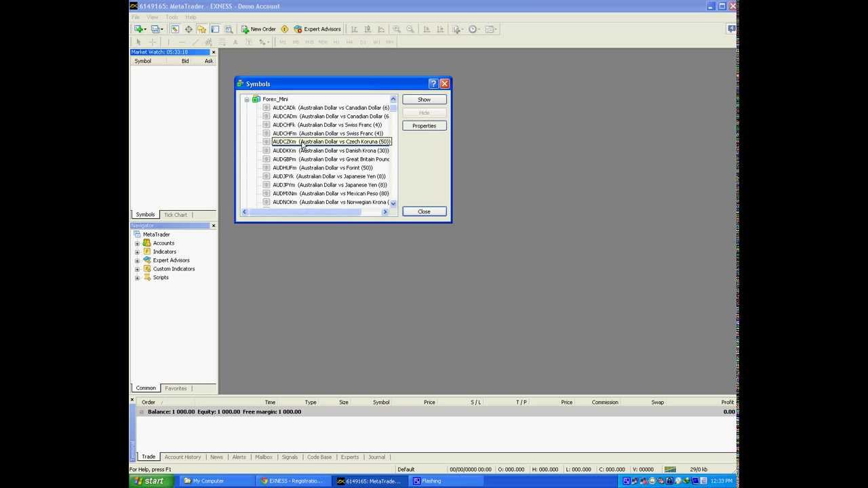Expand the Expert Advisors tree node
This screenshot has height=488, width=868.
[x=138, y=260]
